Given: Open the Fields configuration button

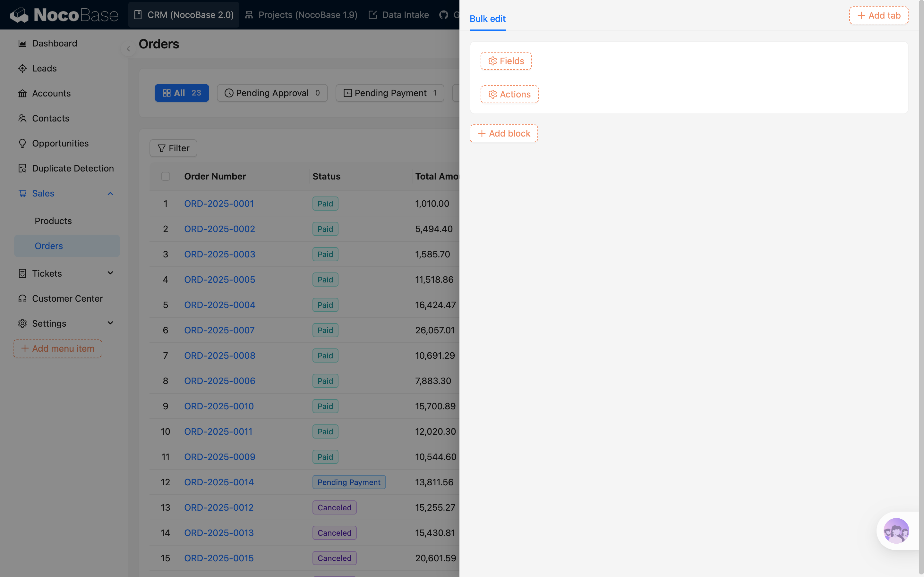Looking at the screenshot, I should [506, 61].
